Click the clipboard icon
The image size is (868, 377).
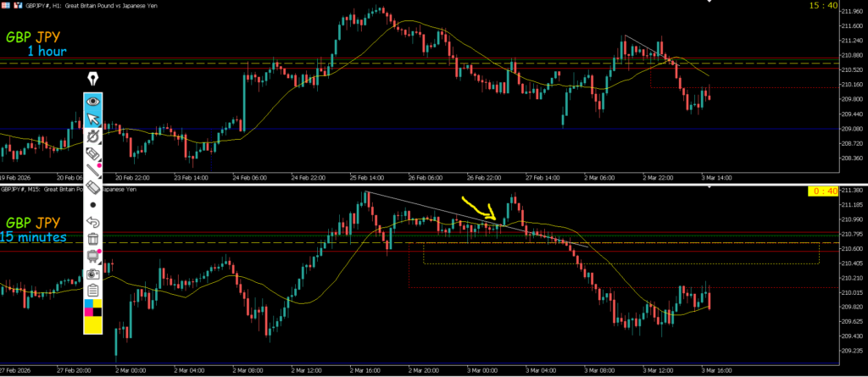tap(93, 291)
